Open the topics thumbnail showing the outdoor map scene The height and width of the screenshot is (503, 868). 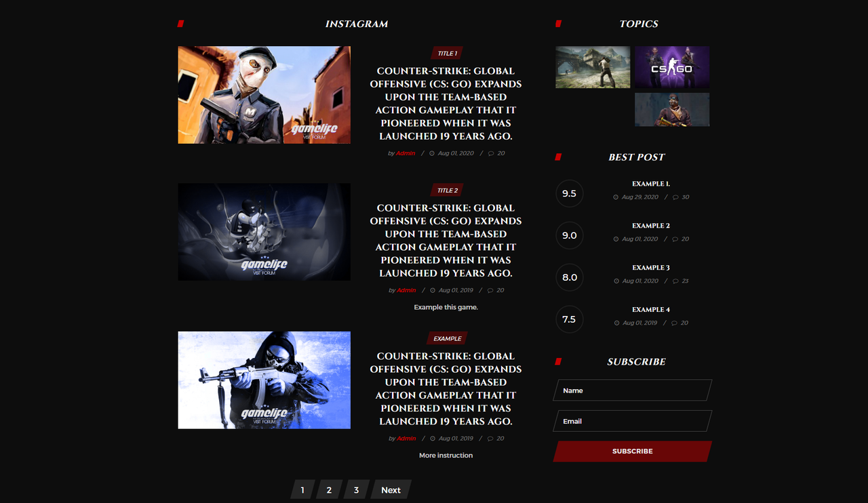pos(593,67)
